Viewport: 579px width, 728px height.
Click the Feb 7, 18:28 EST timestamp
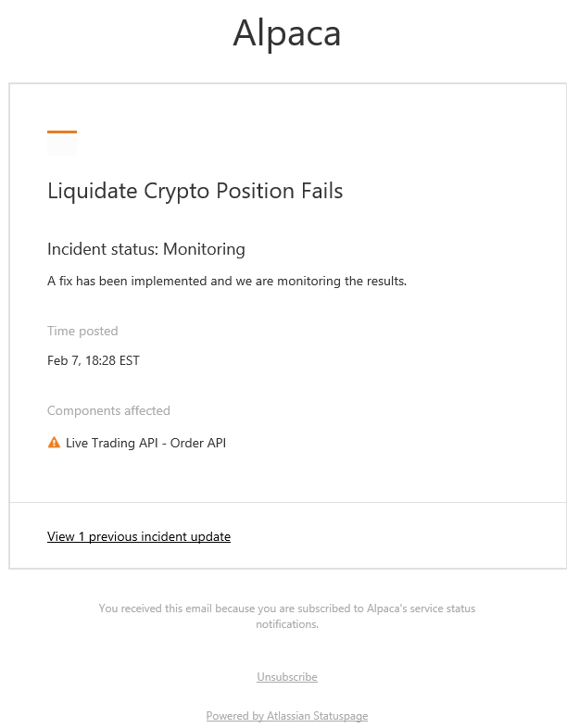pos(94,360)
